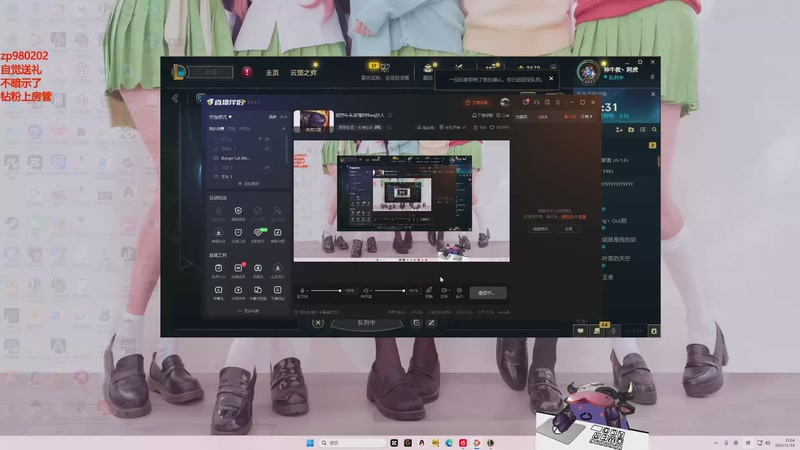The height and width of the screenshot is (450, 800).
Task: Click the download icon in interactive tools
Action: [218, 233]
